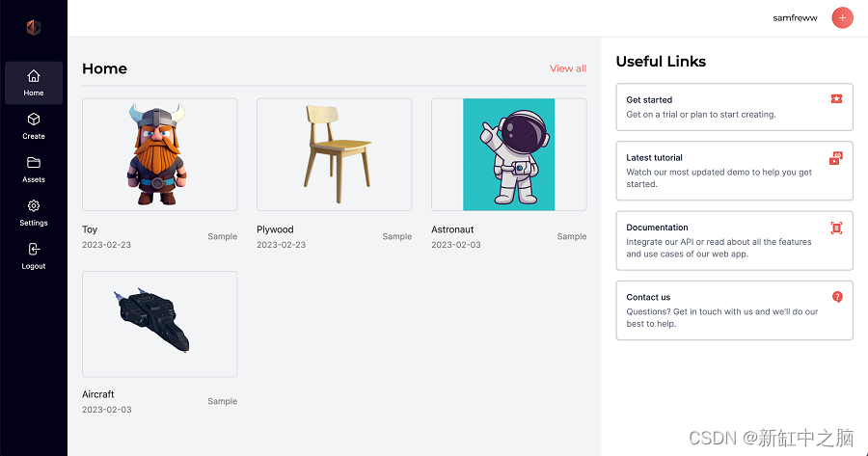Screen dimensions: 868x456
Task: Open the Aircraft model thumbnail
Action: tap(159, 324)
